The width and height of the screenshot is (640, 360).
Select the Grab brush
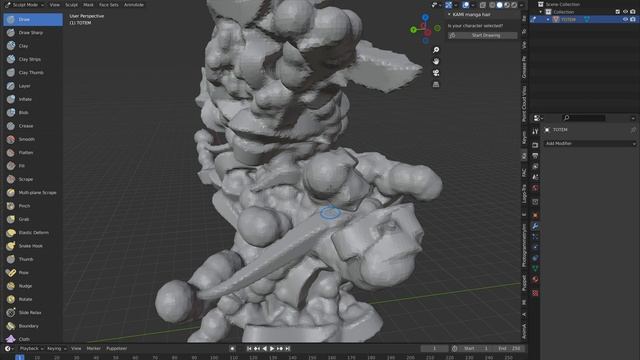pyautogui.click(x=33, y=219)
